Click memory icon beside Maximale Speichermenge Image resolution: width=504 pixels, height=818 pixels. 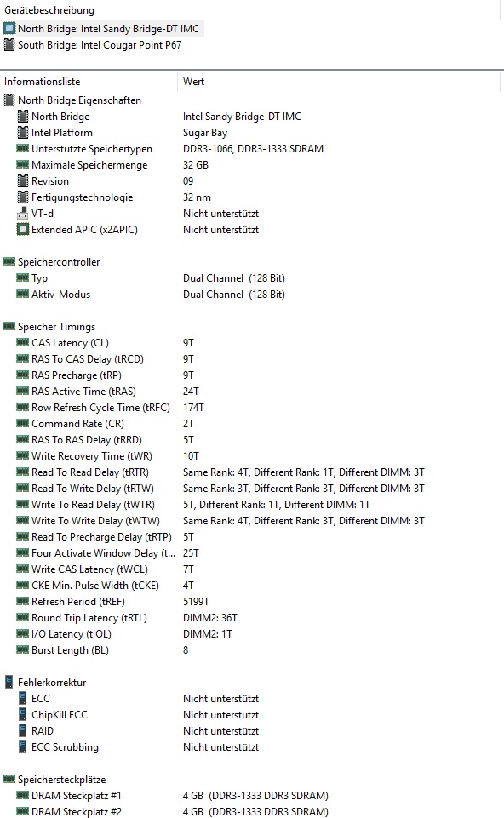pyautogui.click(x=22, y=165)
